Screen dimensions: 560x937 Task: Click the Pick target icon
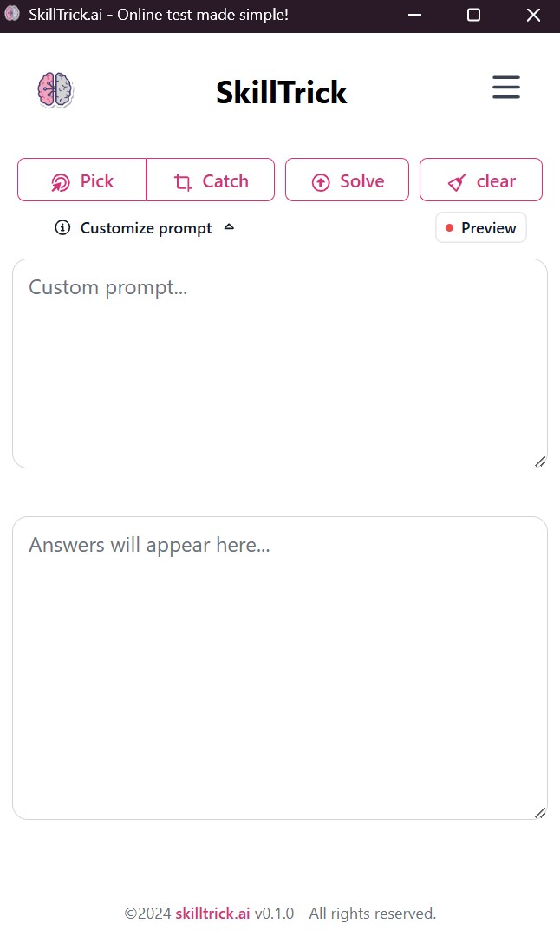(61, 182)
